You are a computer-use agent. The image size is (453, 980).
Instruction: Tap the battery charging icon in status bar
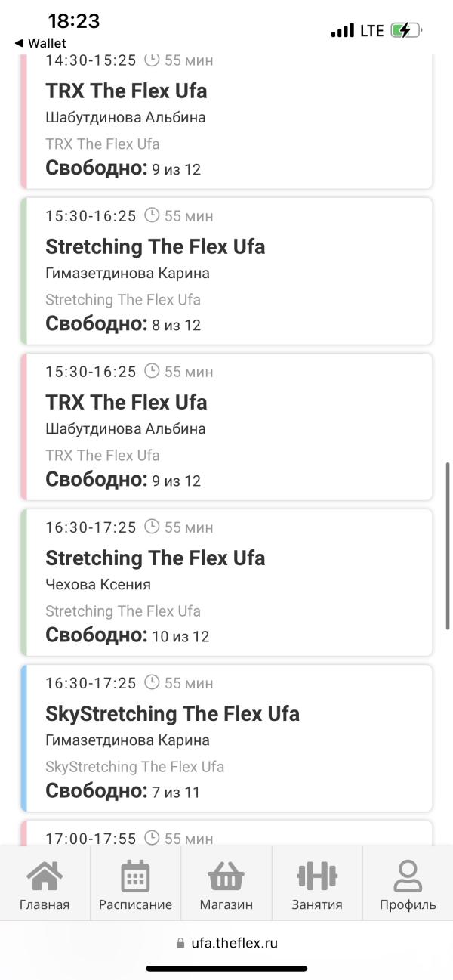point(407,30)
